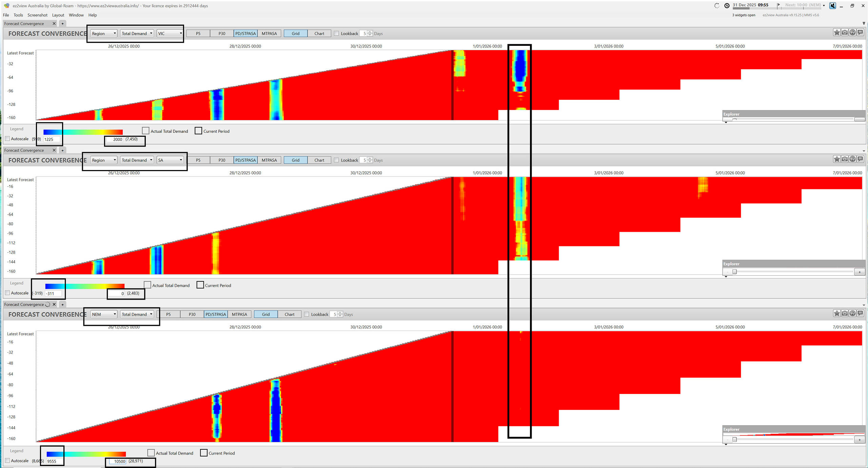This screenshot has height=468, width=868.
Task: Click the 10500 legend maximum input field
Action: pos(118,461)
